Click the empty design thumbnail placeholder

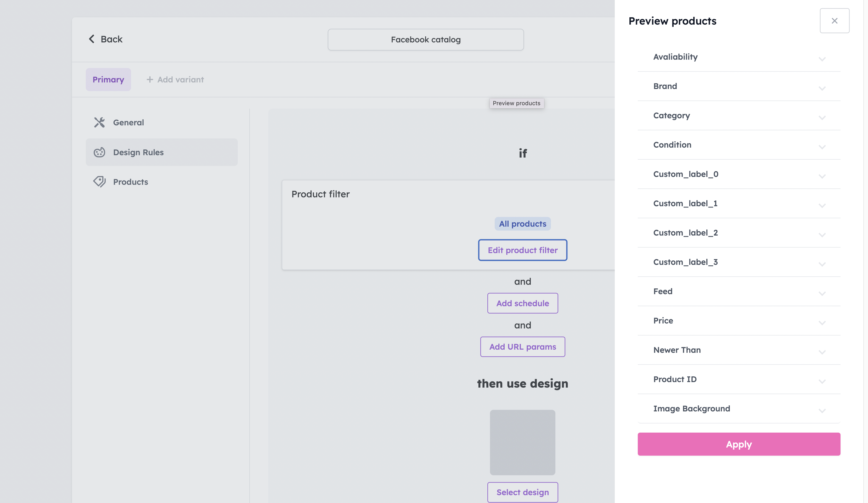pos(522,442)
